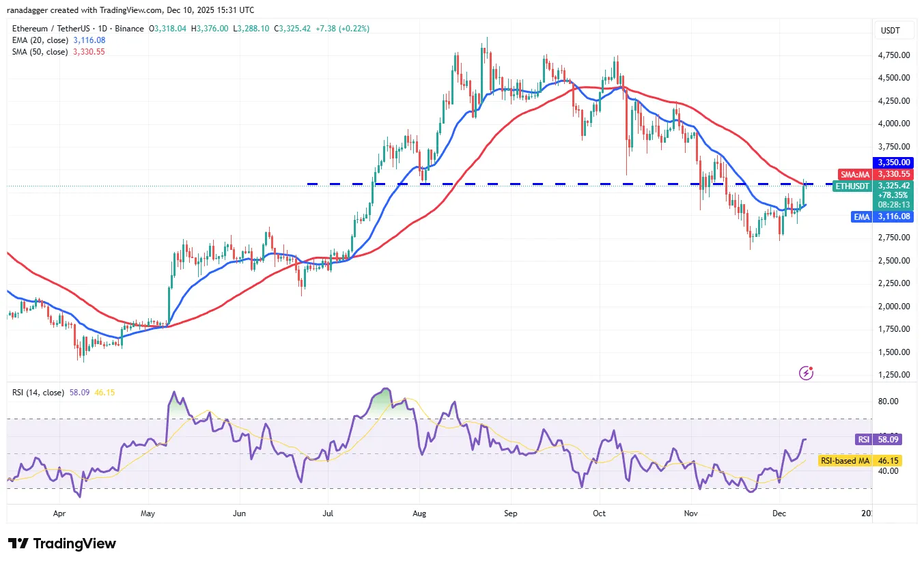
Task: Click the blue 3,350.00 alert price label
Action: coord(894,163)
